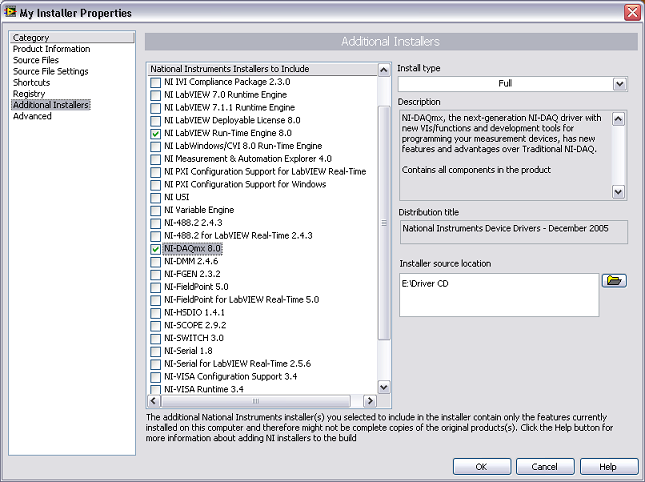
Task: Switch to the Shortcuts category
Action: 31,82
